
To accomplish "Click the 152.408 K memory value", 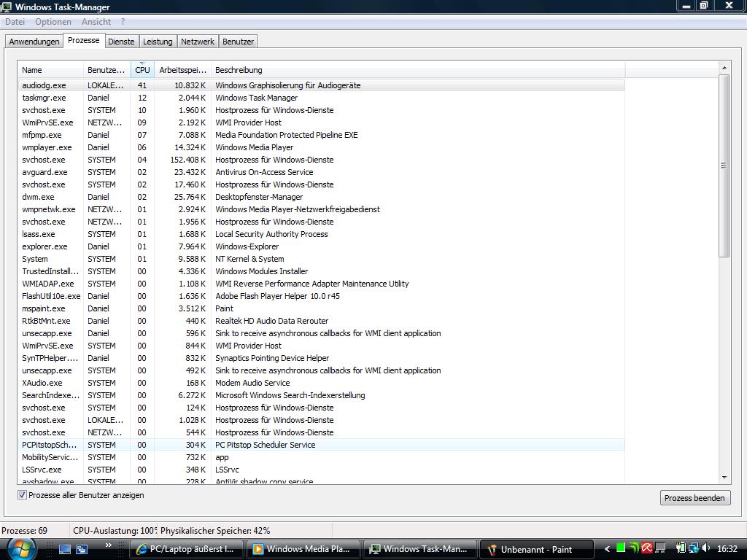I will point(187,160).
